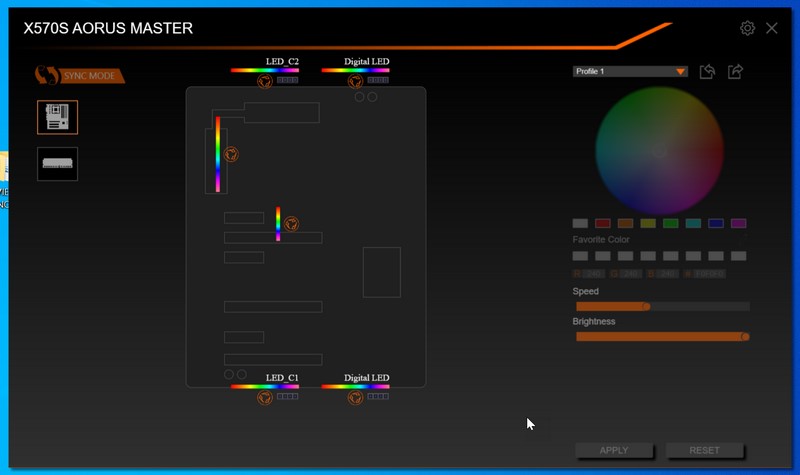
Task: Select the LED_C2 rainbow strip
Action: coord(265,70)
